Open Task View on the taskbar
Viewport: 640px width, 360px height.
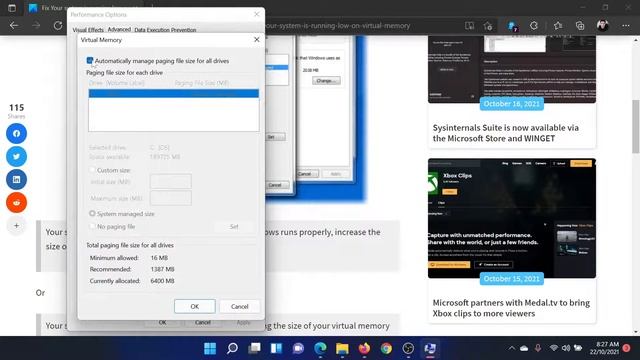point(254,348)
